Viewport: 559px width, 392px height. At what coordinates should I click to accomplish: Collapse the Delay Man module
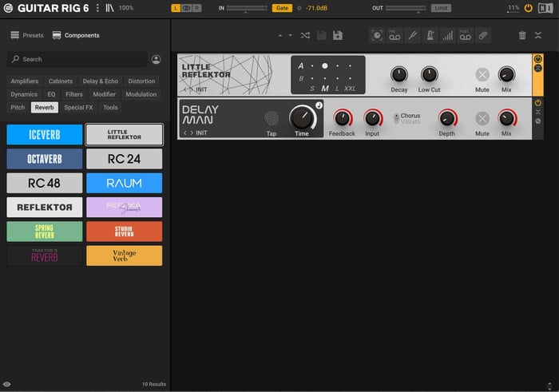[x=538, y=112]
